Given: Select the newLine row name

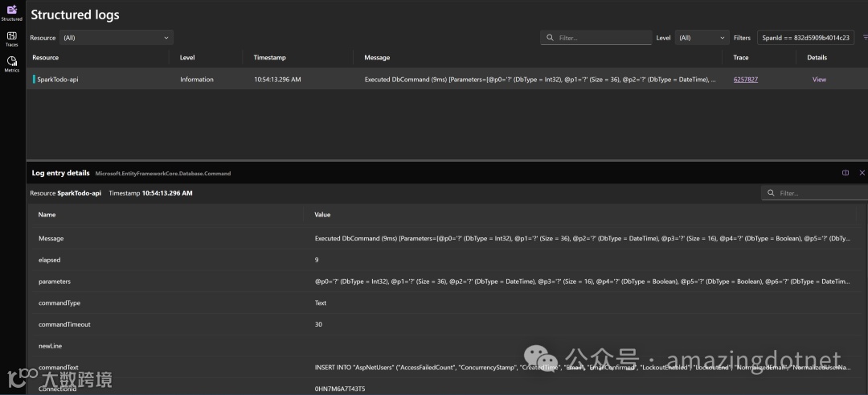Looking at the screenshot, I should click(50, 346).
